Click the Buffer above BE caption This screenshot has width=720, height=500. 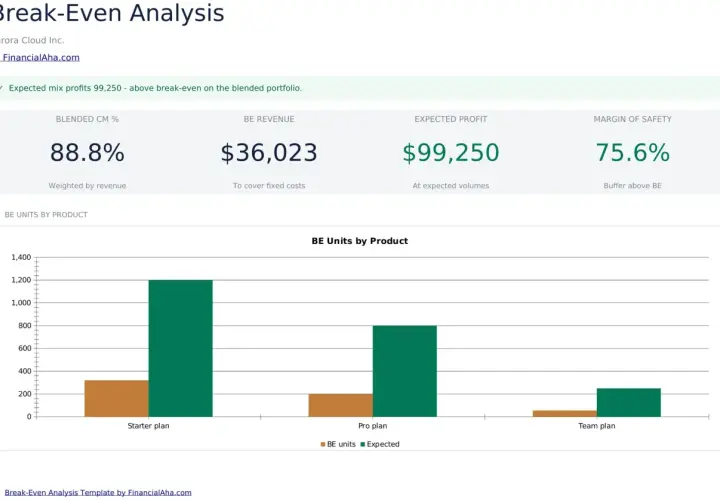[x=633, y=185]
